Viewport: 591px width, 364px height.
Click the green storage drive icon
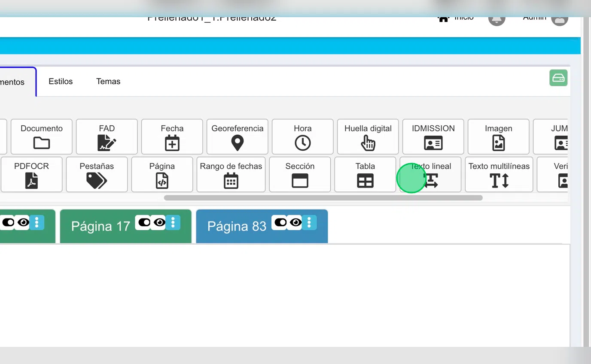point(558,78)
